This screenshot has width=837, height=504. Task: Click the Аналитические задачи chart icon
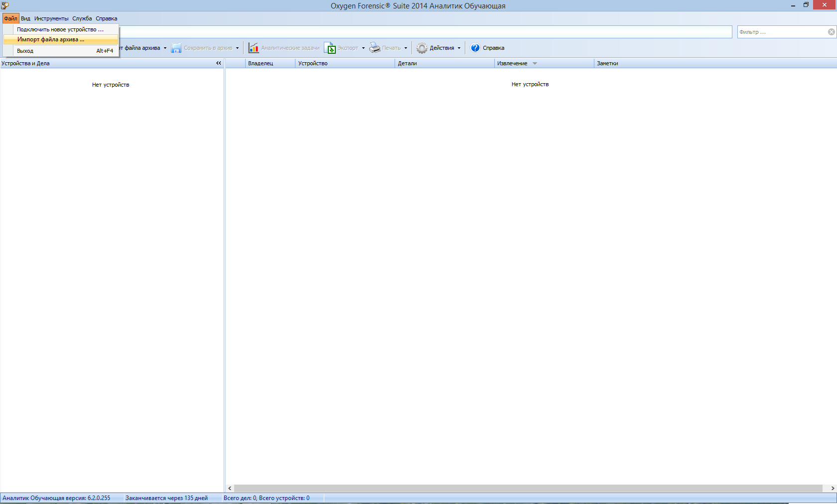pos(254,48)
